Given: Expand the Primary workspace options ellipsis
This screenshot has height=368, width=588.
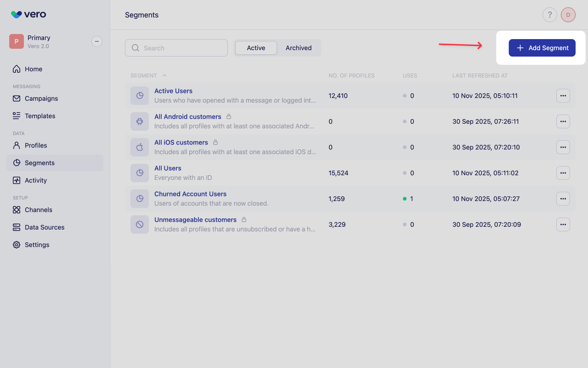Looking at the screenshot, I should click(97, 41).
